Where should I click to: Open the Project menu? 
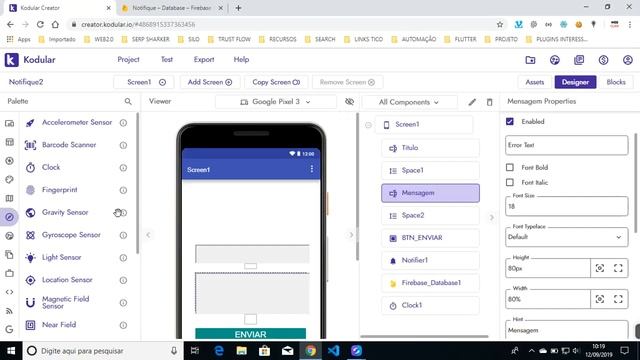128,60
